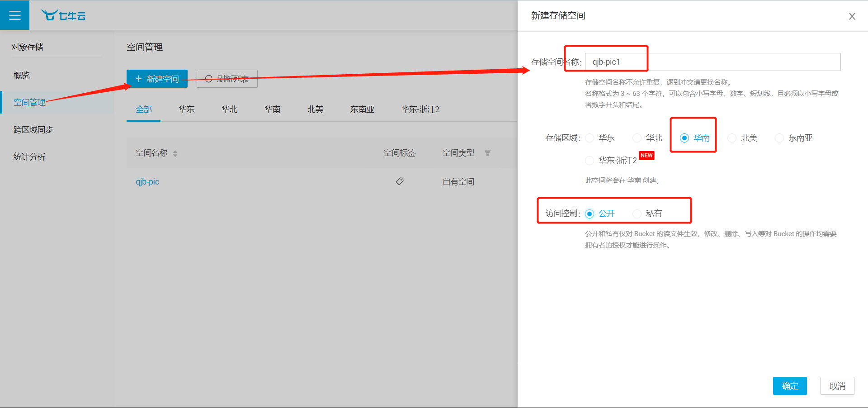Click the 取消 button

coord(837,386)
